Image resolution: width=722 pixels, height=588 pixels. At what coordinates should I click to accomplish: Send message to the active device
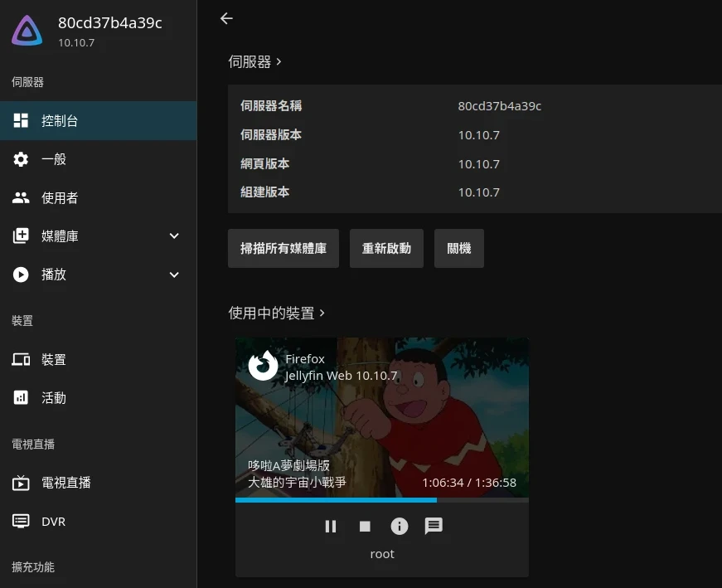tap(434, 526)
